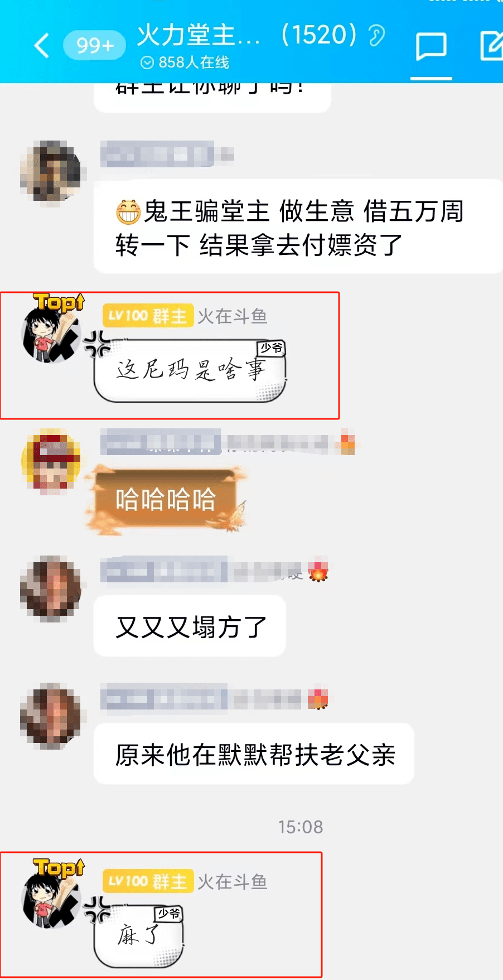The width and height of the screenshot is (503, 980).
Task: Tap the LV100 群主 badge above 这尼玛是啥事
Action: coord(148,316)
